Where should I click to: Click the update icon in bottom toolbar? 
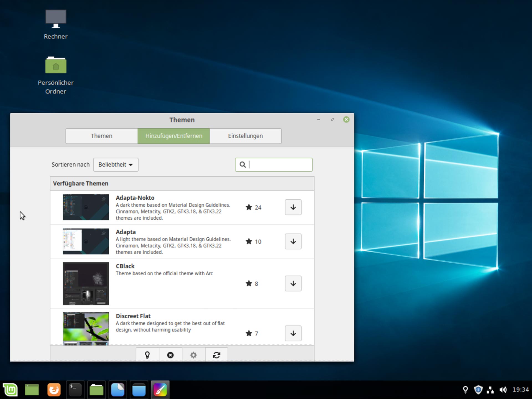pos(193,355)
